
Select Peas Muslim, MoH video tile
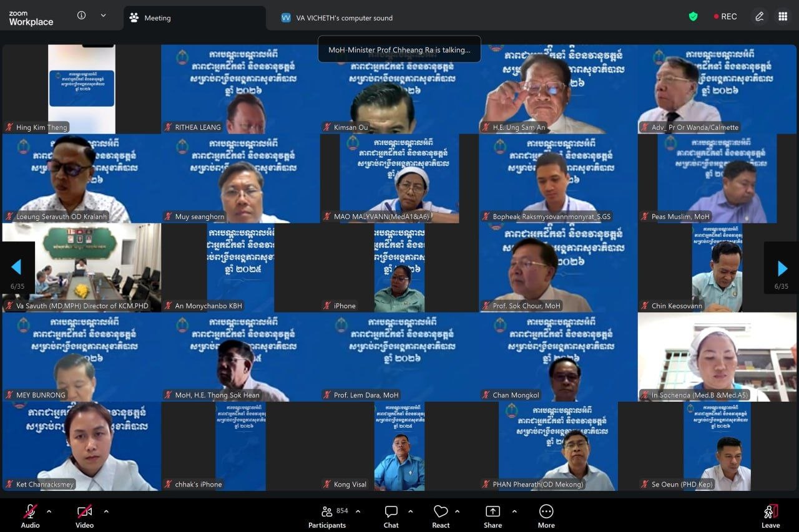tap(717, 178)
